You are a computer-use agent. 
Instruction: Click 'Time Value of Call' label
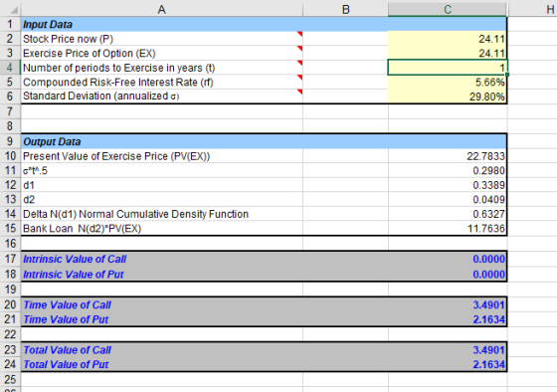pyautogui.click(x=68, y=304)
